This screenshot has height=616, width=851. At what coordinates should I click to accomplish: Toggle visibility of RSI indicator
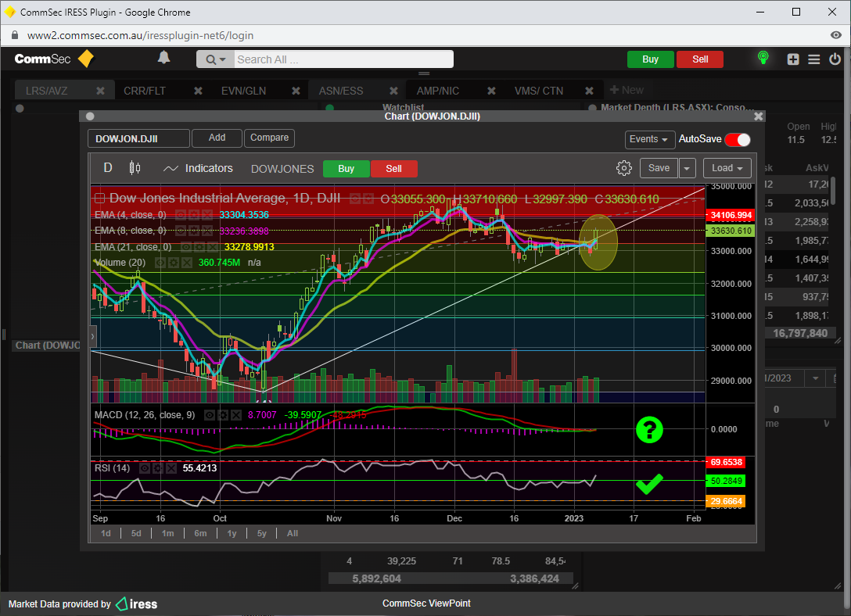(145, 468)
